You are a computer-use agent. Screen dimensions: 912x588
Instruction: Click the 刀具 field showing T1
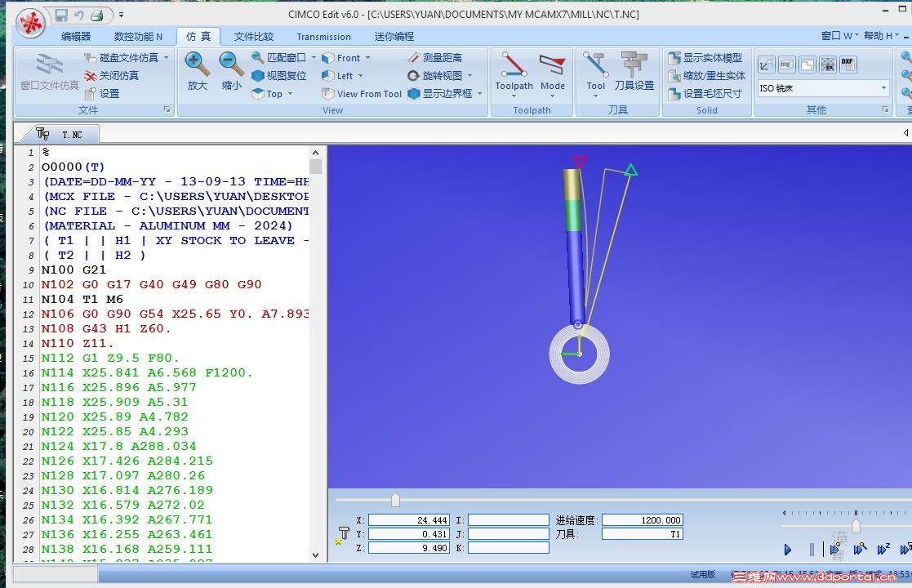click(x=643, y=534)
